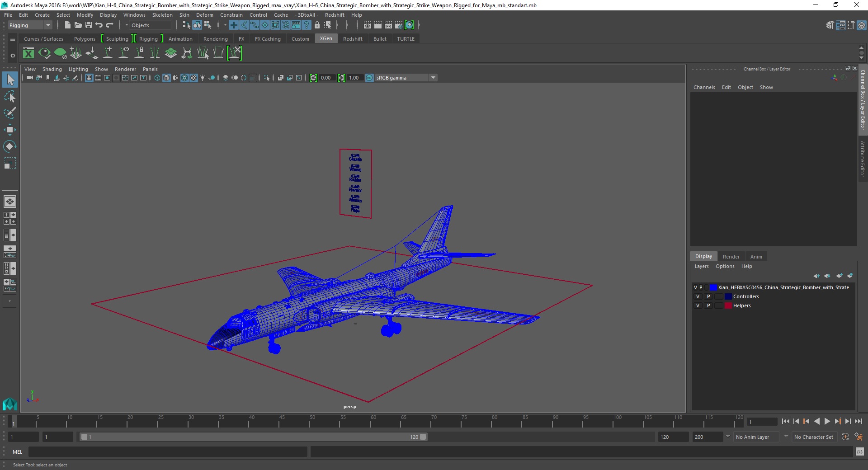Screen dimensions: 868x470
Task: Toggle textured display in viewport
Action: [x=193, y=78]
